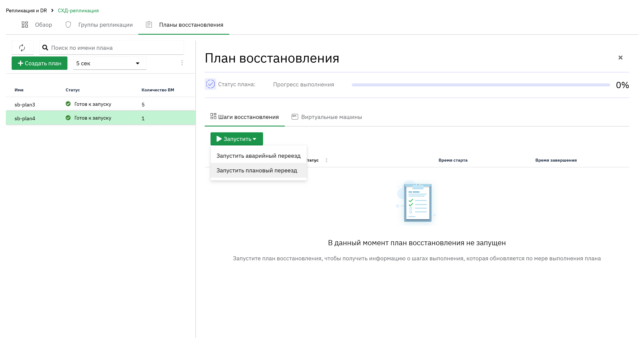The height and width of the screenshot is (342, 644).
Task: Choose Запустить аварийный переезд
Action: coord(259,156)
